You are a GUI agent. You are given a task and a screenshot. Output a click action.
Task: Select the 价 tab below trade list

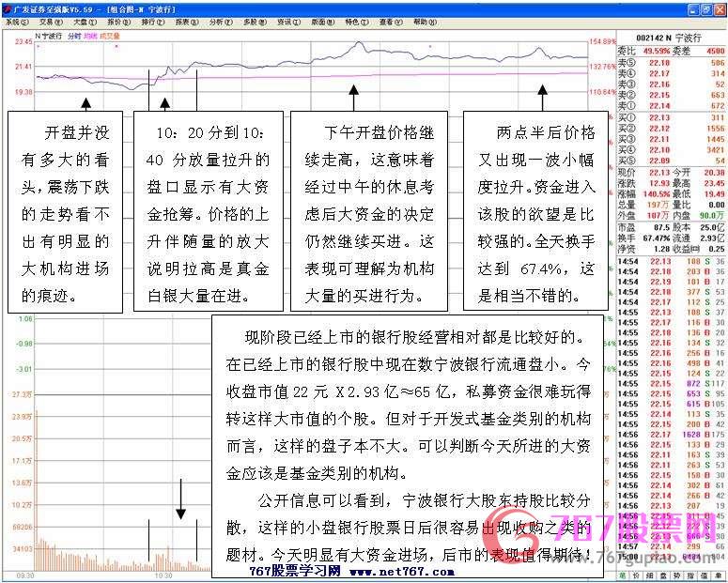pyautogui.click(x=636, y=575)
